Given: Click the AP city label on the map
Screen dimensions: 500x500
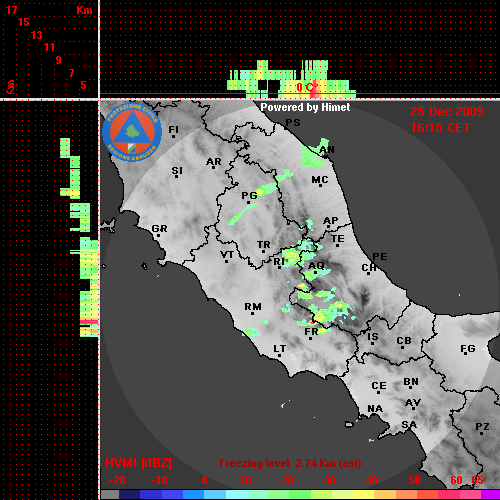Looking at the screenshot, I should pyautogui.click(x=330, y=221).
